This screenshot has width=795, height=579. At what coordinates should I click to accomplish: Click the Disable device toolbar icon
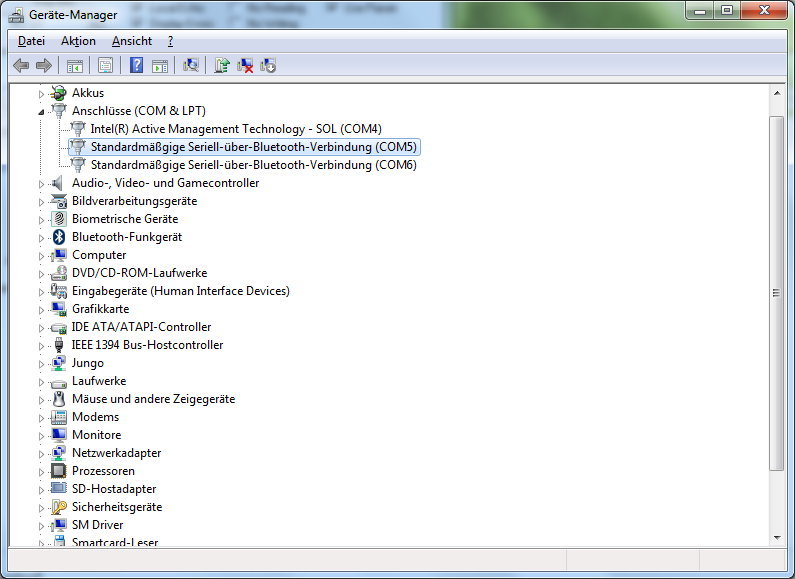(268, 65)
